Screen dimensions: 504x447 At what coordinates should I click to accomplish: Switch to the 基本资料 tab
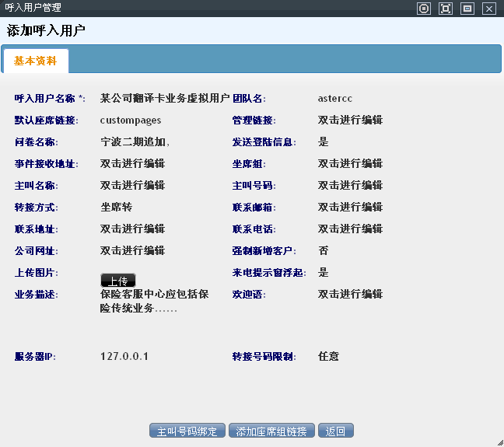click(x=35, y=61)
